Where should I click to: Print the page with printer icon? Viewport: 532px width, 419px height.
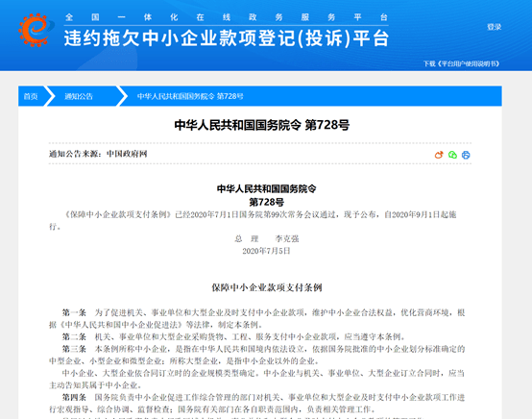[466, 155]
